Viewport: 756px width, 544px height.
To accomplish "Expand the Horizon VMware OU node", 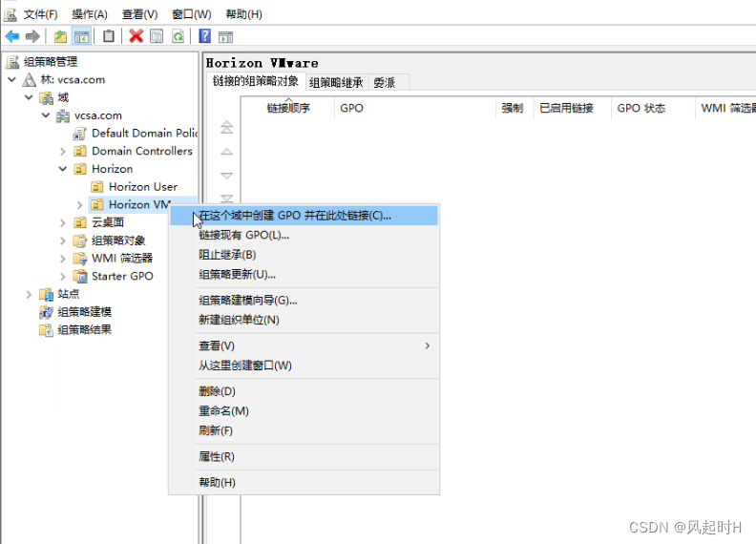I will pos(80,205).
